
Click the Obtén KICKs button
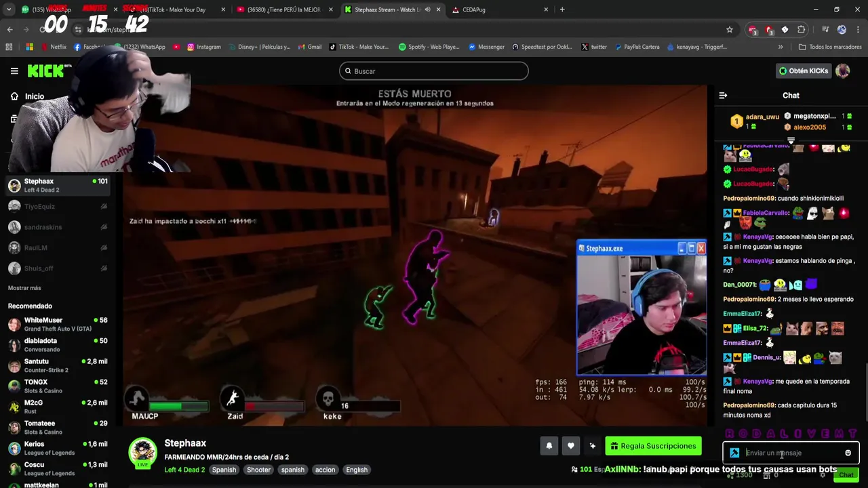click(x=804, y=70)
